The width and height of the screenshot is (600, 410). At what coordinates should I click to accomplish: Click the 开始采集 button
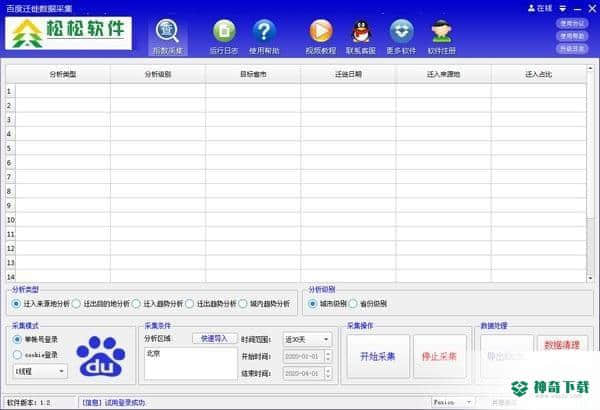click(x=378, y=356)
